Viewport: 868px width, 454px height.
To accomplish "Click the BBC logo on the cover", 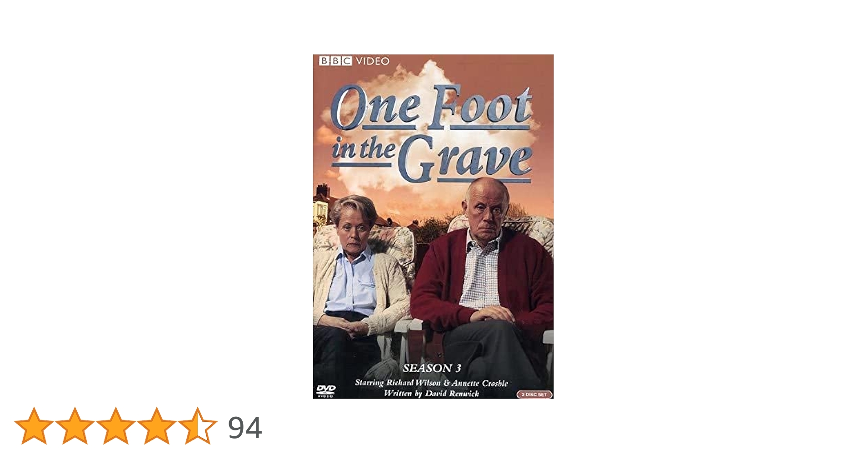I will 335,61.
